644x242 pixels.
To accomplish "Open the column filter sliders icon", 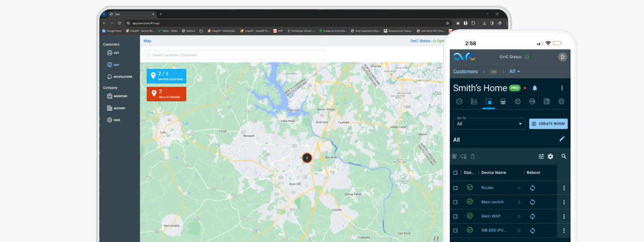I will pyautogui.click(x=541, y=156).
